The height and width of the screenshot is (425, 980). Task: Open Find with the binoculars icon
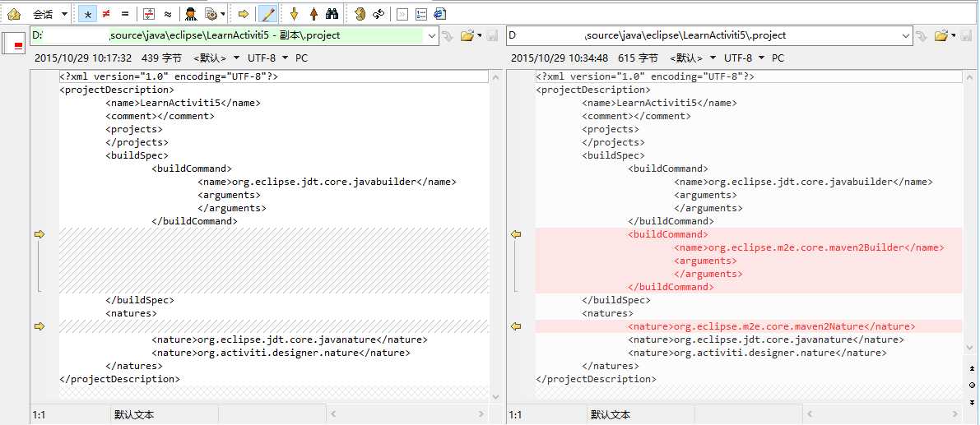(332, 13)
